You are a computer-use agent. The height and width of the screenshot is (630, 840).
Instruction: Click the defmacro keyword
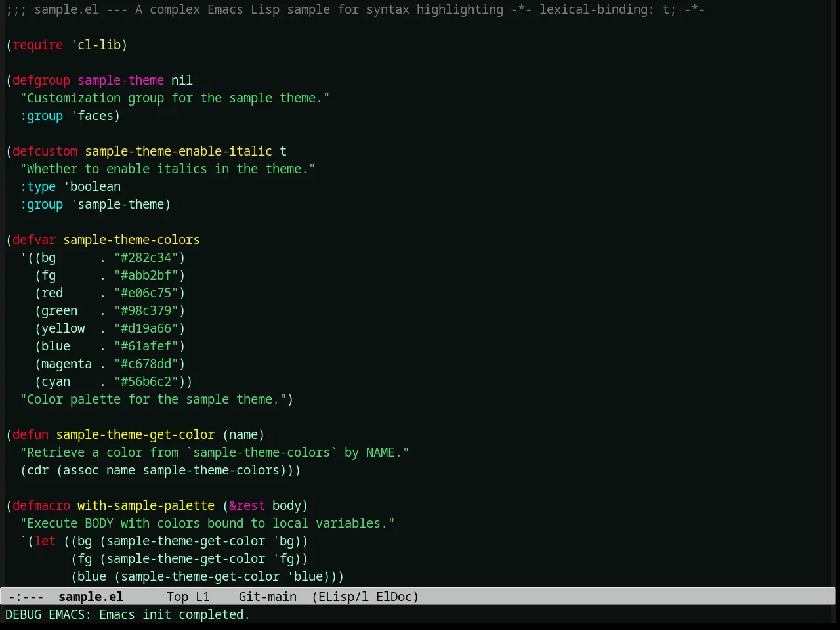(x=41, y=505)
